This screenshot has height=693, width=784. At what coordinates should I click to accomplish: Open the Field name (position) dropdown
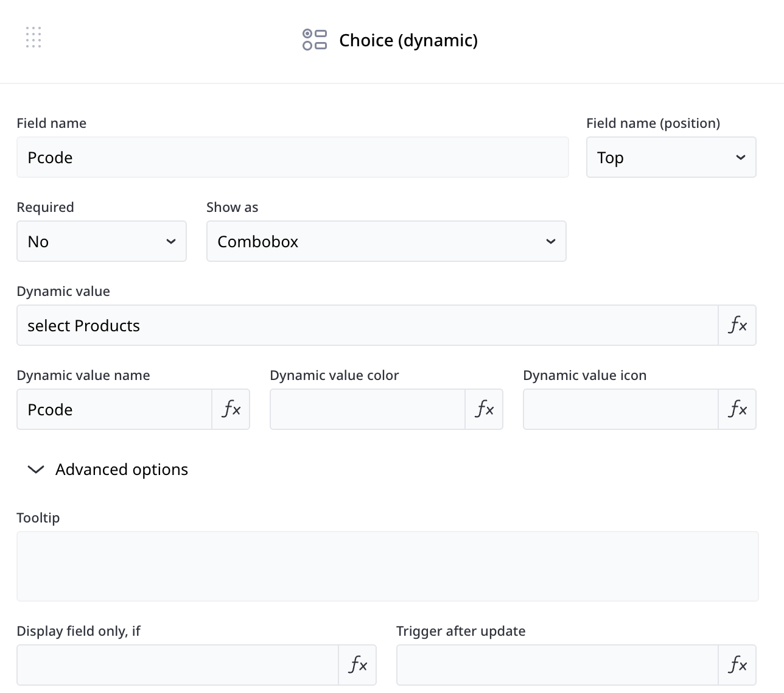click(671, 158)
